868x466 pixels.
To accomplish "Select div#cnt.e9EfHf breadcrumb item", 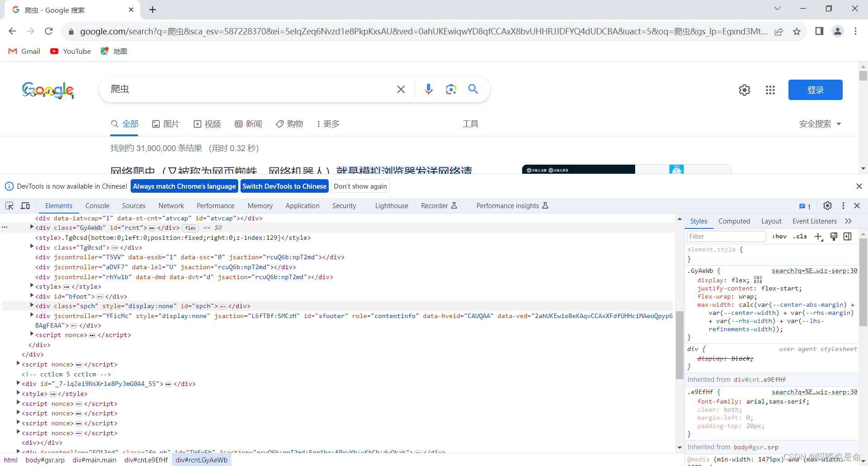I will click(146, 460).
